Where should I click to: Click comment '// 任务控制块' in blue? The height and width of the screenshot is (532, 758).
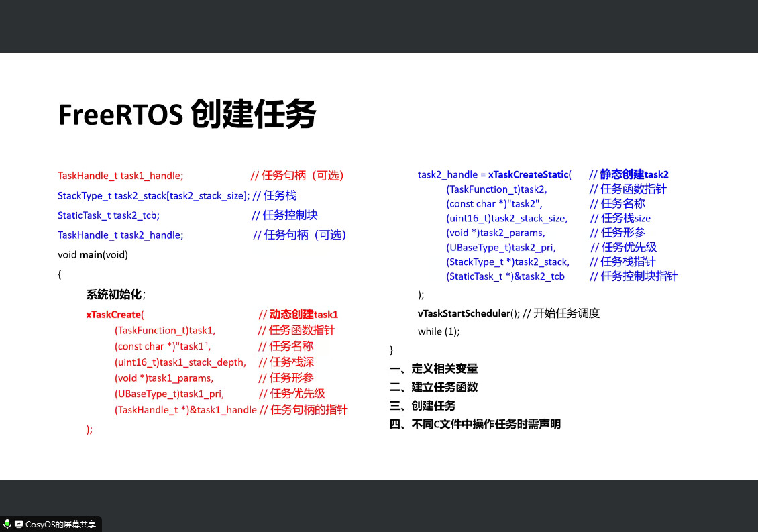click(284, 215)
